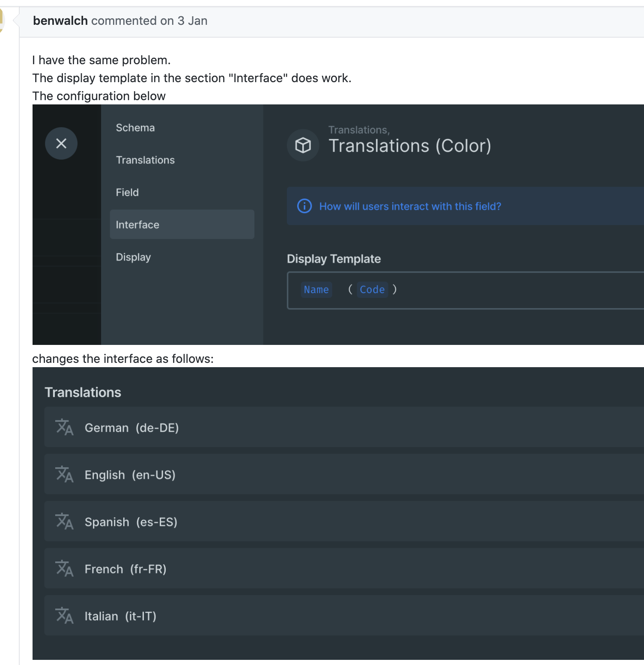Click the Code tag in display template
The width and height of the screenshot is (644, 665).
tap(372, 290)
